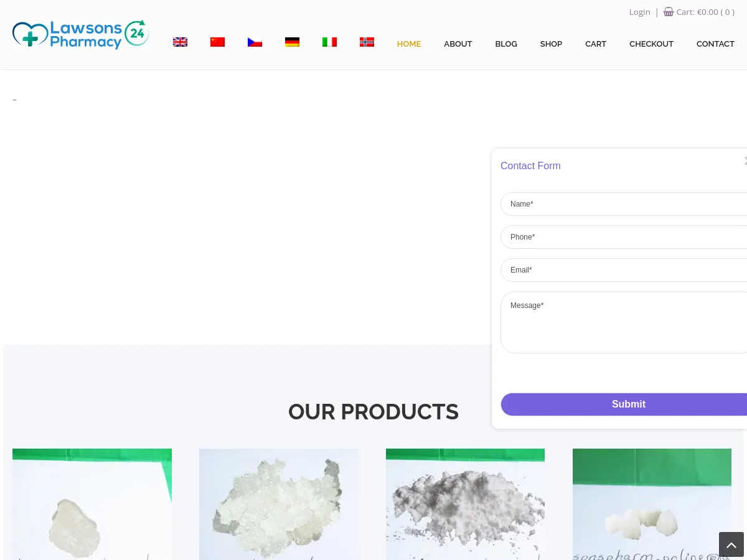Click the scroll-to-top arrow button

[731, 544]
